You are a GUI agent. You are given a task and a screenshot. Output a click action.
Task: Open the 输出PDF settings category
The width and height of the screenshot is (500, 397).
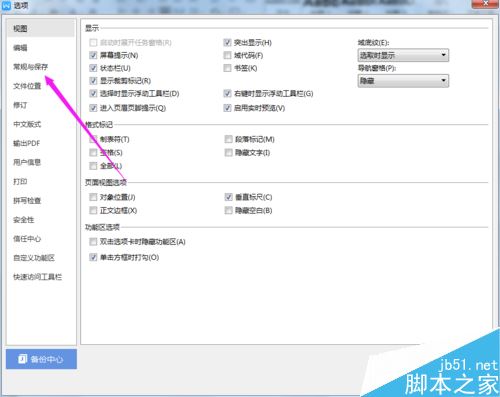pyautogui.click(x=26, y=143)
